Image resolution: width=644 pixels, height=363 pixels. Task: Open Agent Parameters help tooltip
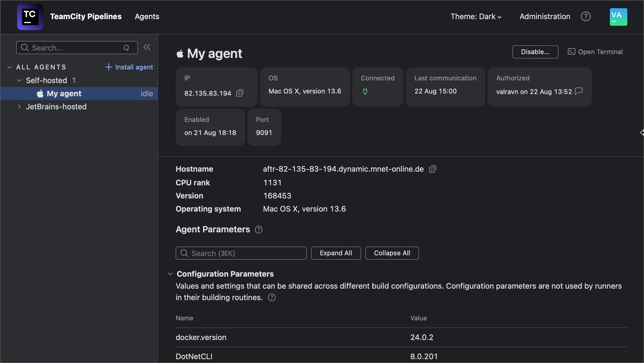258,230
